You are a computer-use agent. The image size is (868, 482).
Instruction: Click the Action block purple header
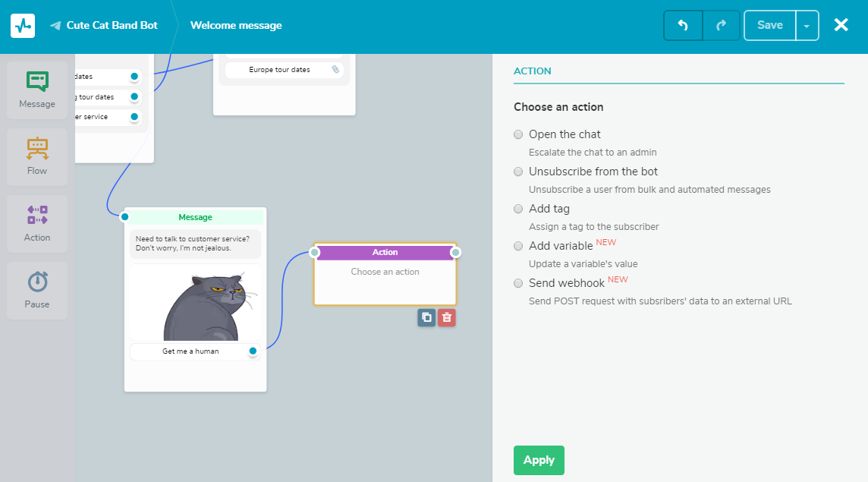click(x=385, y=252)
